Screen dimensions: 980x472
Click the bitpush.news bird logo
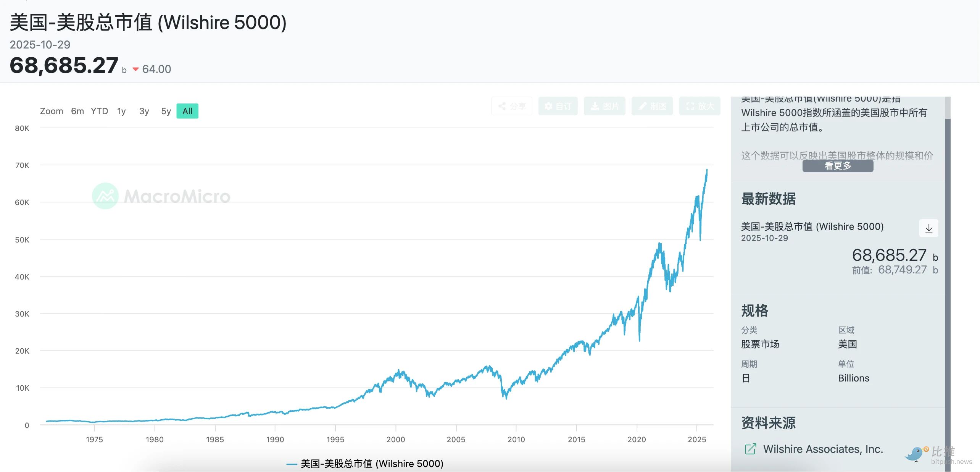916,454
